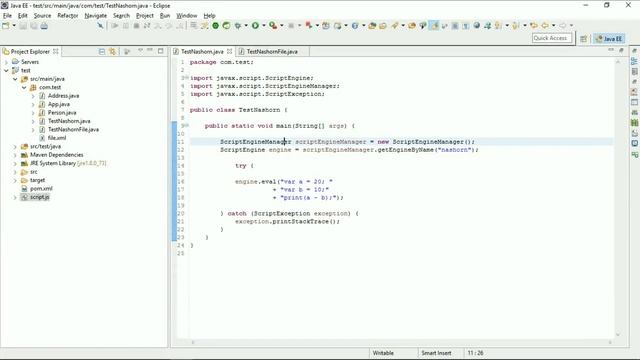This screenshot has width=640, height=360.
Task: Click the Print toolbar icon
Action: 44,26
